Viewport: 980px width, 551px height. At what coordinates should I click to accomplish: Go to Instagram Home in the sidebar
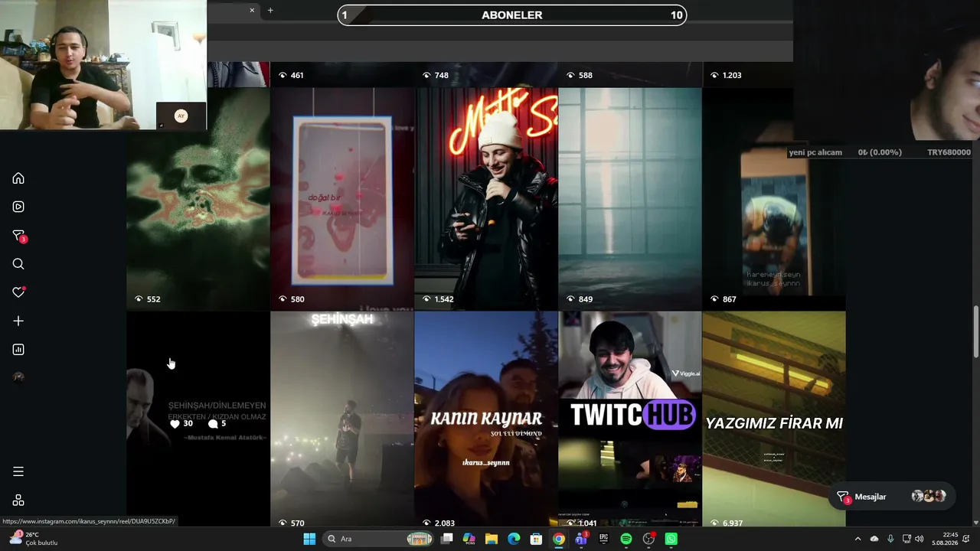(x=18, y=178)
